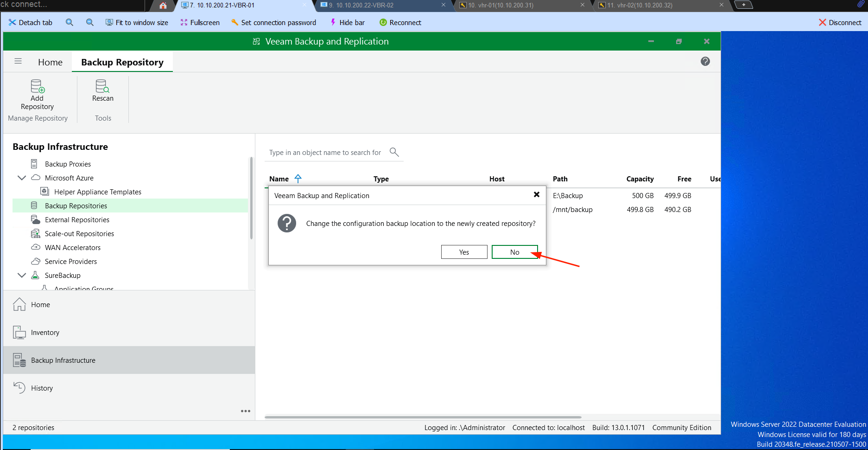Click the Rescan repository icon
868x450 pixels.
pyautogui.click(x=102, y=86)
